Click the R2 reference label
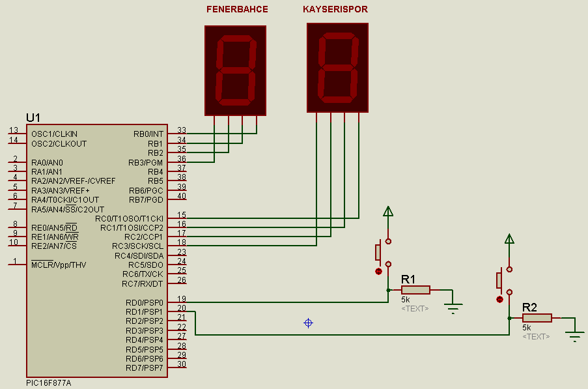 [x=529, y=308]
